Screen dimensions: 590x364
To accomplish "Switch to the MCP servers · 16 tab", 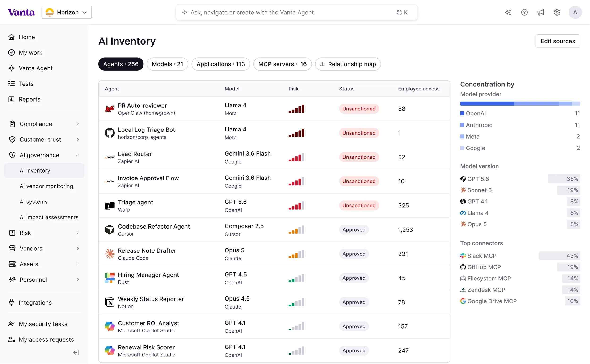I will tap(282, 64).
